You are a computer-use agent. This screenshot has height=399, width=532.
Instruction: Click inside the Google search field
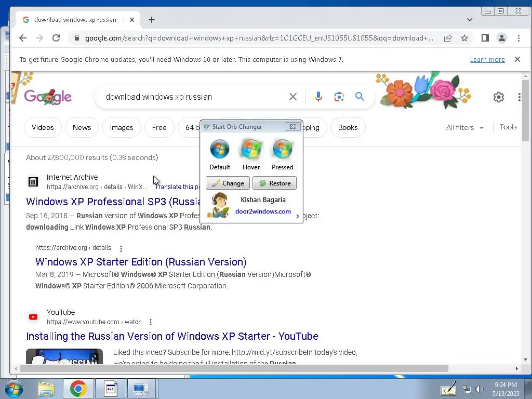[x=193, y=97]
